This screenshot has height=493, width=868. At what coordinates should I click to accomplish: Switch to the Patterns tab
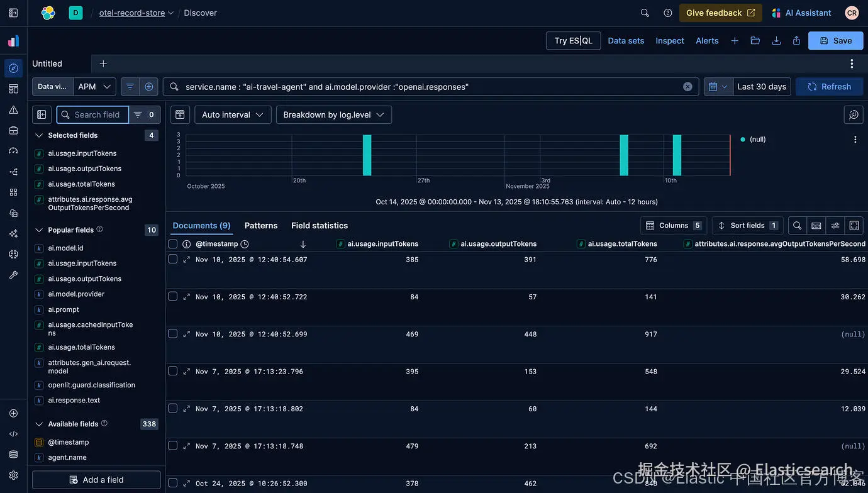pos(261,225)
